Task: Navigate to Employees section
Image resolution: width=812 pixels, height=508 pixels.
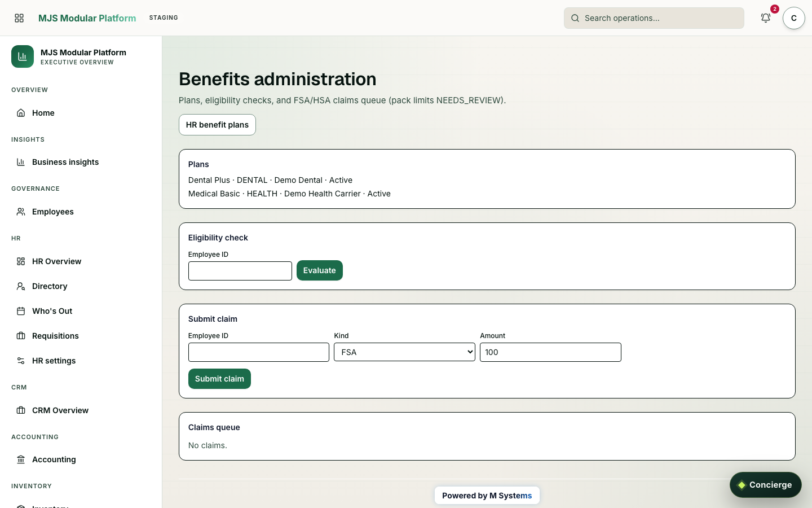Action: click(x=81, y=212)
